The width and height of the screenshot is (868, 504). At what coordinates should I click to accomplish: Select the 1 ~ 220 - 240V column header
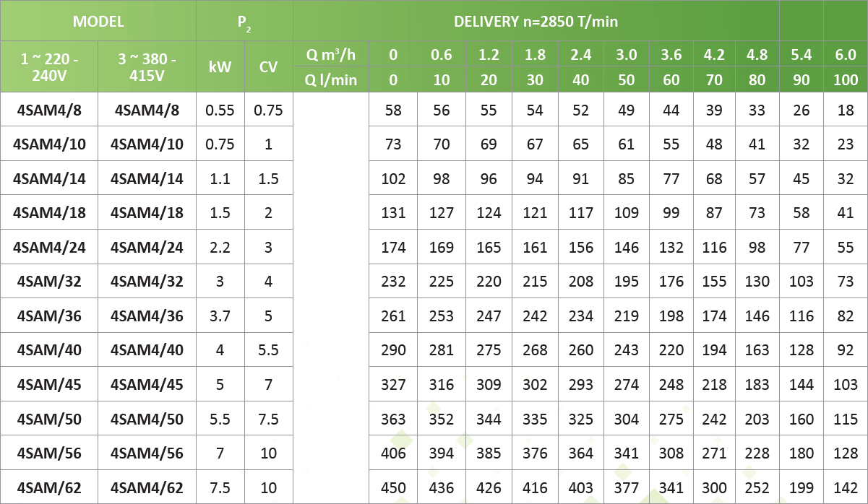click(49, 66)
